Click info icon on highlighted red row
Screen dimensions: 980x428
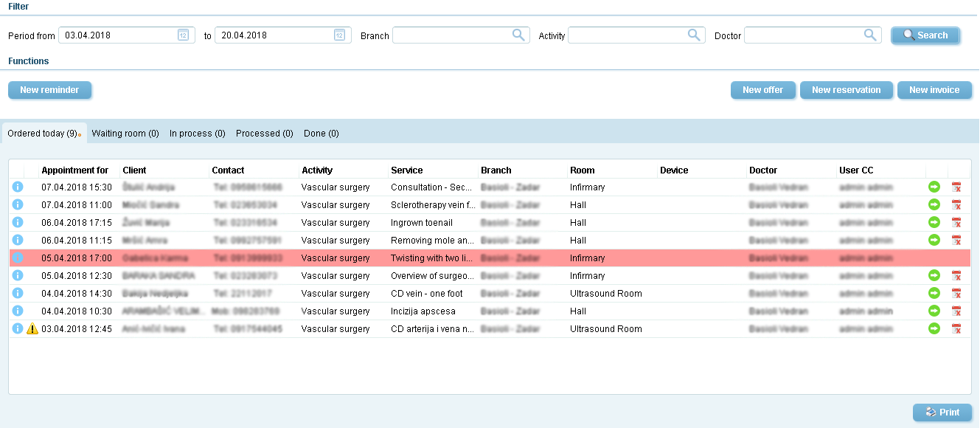click(x=18, y=258)
